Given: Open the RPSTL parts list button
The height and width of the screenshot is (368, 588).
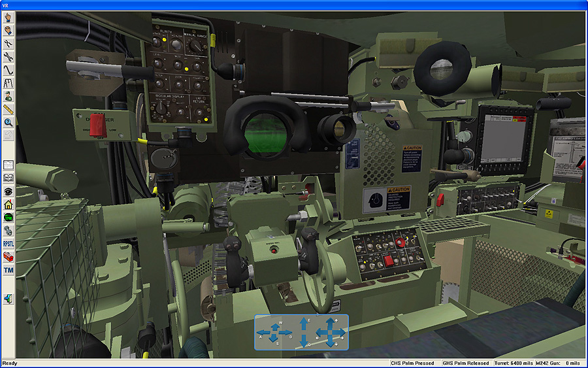Looking at the screenshot, I should (x=8, y=243).
